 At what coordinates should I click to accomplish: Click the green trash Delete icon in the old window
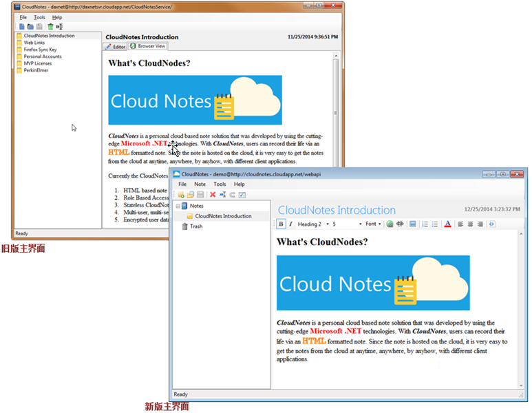(x=50, y=26)
